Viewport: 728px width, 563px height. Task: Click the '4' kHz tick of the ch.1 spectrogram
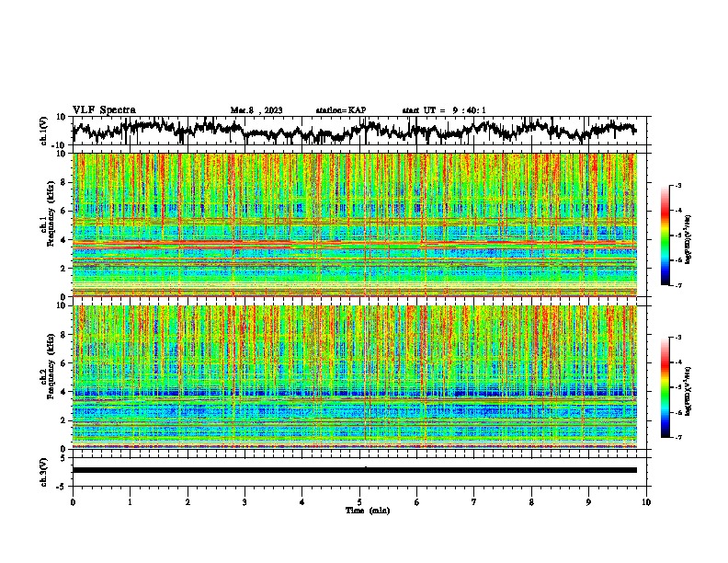[x=64, y=240]
